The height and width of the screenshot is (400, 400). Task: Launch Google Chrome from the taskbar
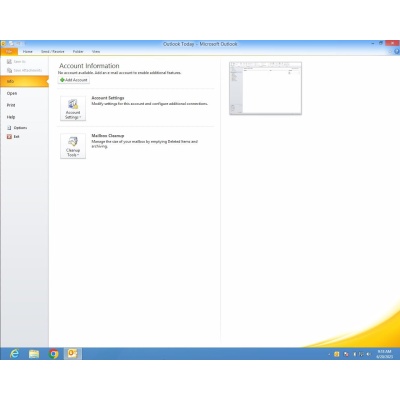(53, 353)
